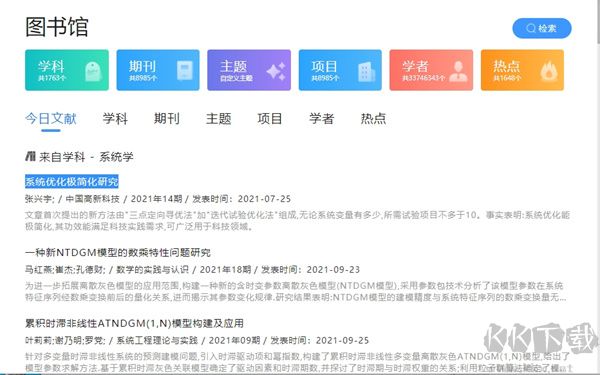Click author line 张兴宇 中国高新科技
This screenshot has height=375, width=600.
click(158, 199)
